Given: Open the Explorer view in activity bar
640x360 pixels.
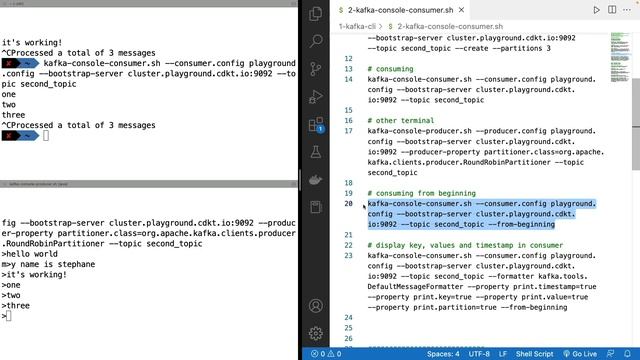Looking at the screenshot, I should click(316, 13).
